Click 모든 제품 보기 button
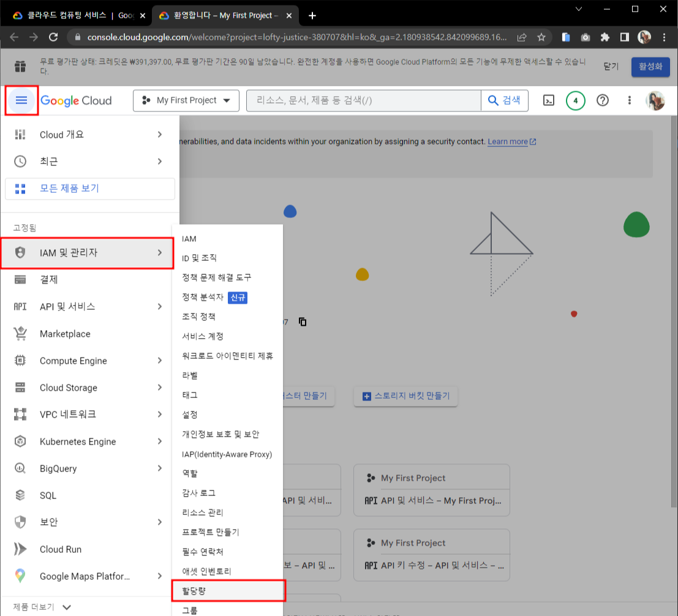Screen dimensions: 678x616 tap(89, 189)
